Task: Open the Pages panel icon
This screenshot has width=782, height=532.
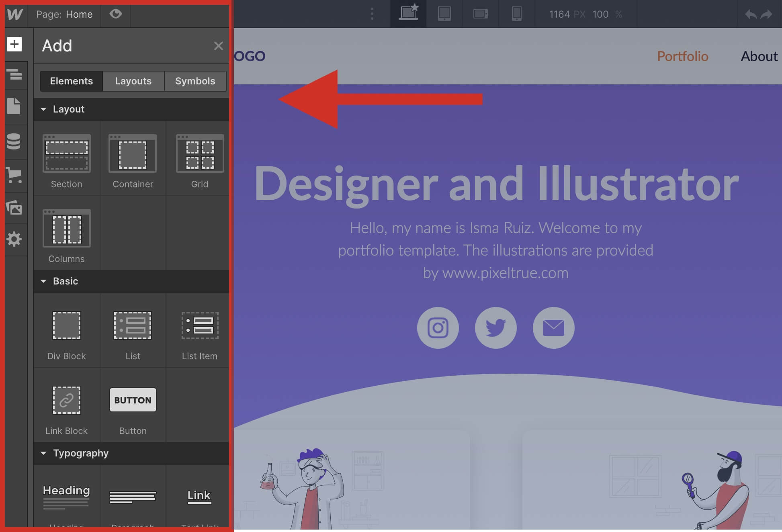Action: (14, 106)
